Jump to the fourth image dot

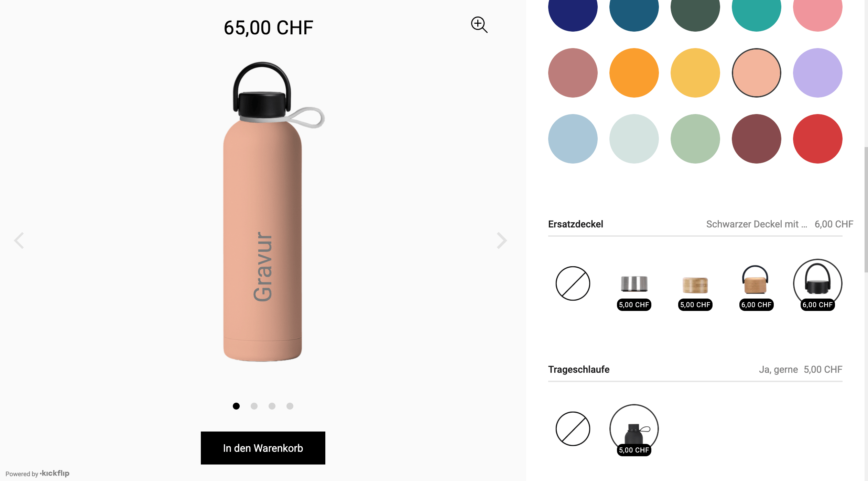point(290,406)
